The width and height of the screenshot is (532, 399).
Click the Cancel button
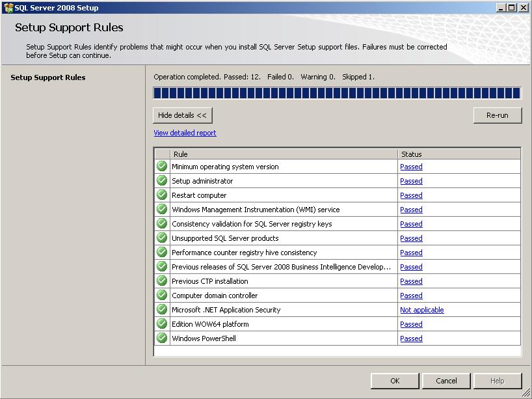(446, 381)
